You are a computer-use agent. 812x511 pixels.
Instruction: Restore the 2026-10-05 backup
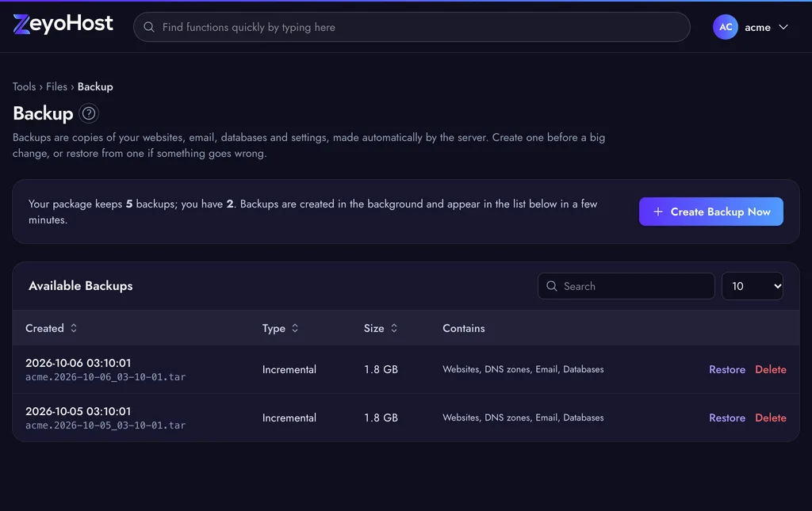727,418
